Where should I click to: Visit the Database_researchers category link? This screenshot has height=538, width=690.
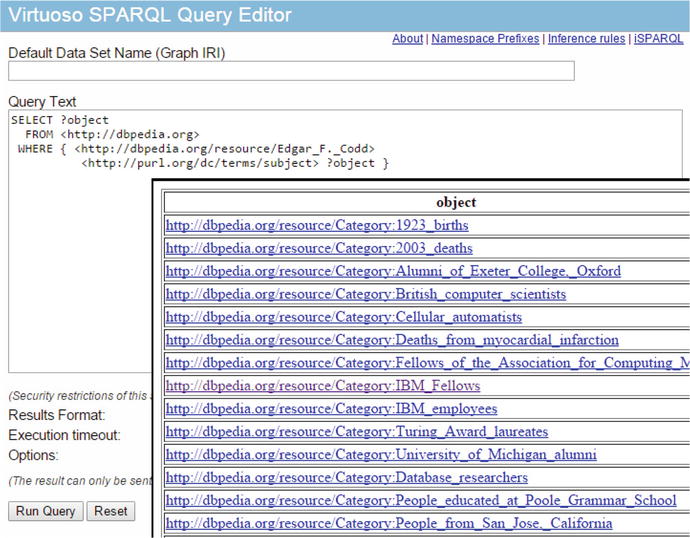(346, 478)
